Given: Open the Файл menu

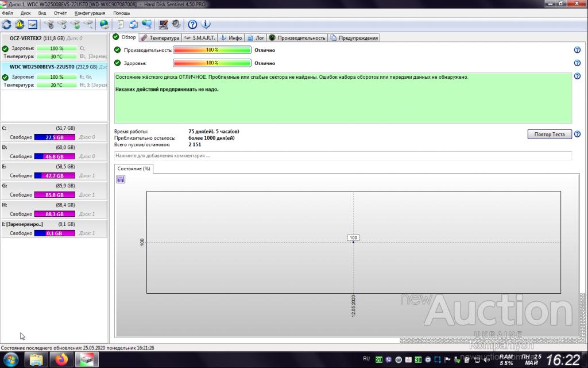Looking at the screenshot, I should (7, 13).
